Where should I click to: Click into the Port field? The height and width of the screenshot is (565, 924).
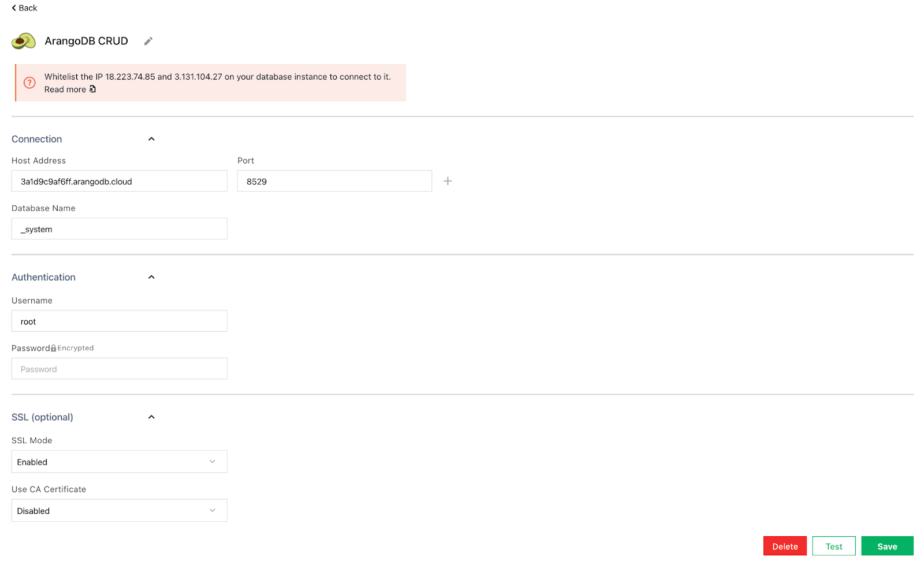[x=334, y=181]
